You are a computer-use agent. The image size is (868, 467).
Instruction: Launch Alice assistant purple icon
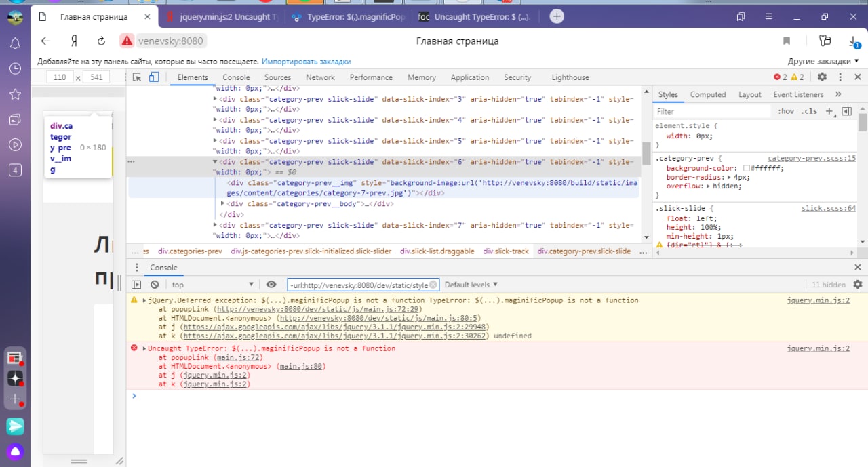click(15, 451)
